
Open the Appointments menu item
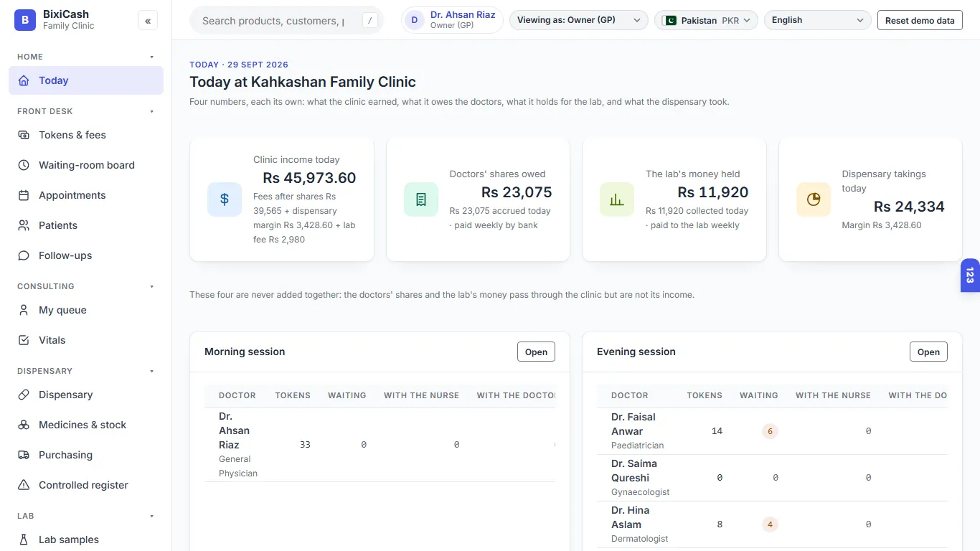86,195
